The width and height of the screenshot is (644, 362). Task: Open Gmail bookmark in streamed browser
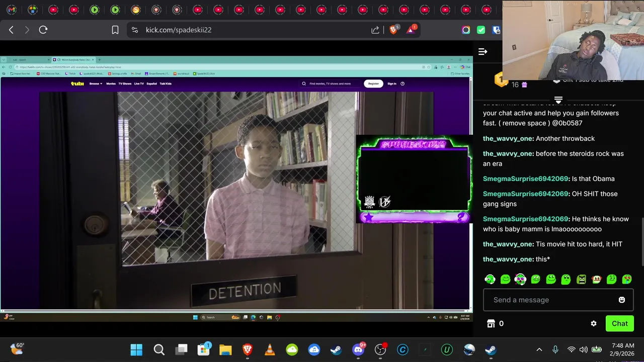[x=136, y=73]
